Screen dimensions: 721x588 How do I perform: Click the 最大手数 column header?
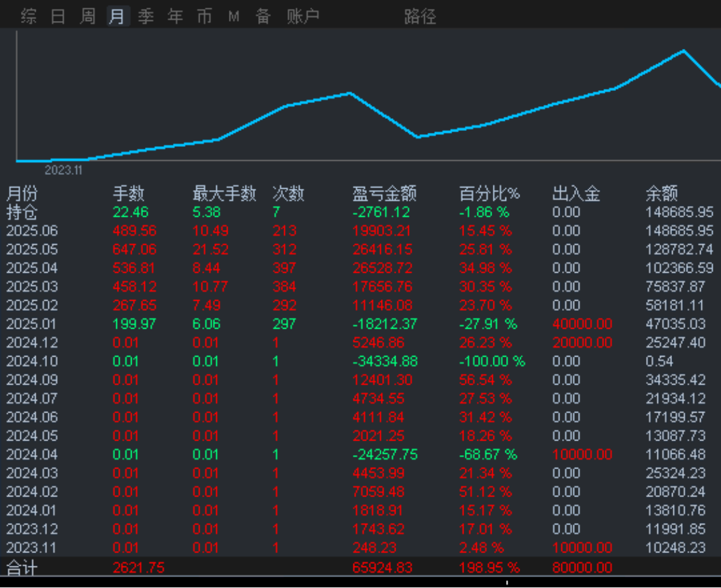click(x=224, y=193)
